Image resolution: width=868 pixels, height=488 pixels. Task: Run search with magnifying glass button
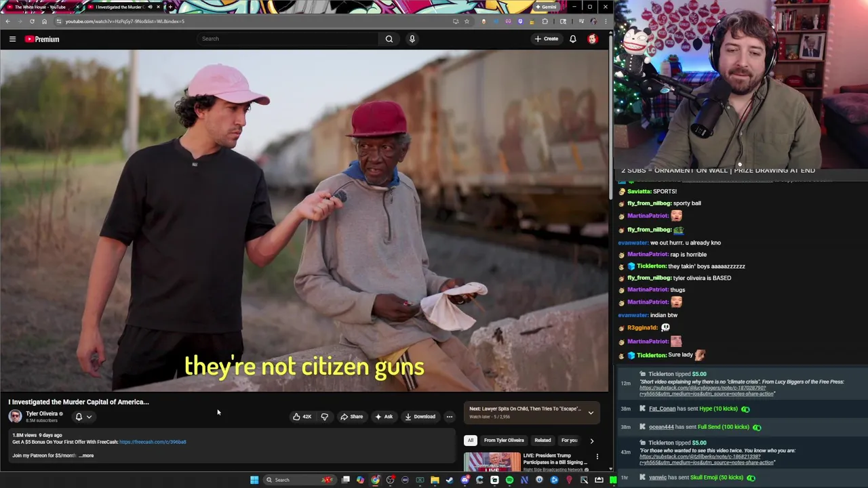(x=389, y=39)
